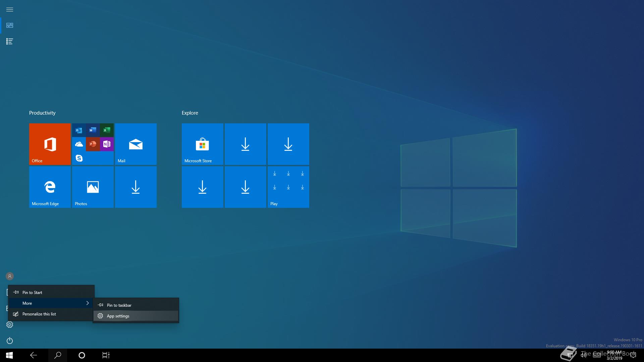644x362 pixels.
Task: Choose Pin to taskbar
Action: tap(136, 305)
